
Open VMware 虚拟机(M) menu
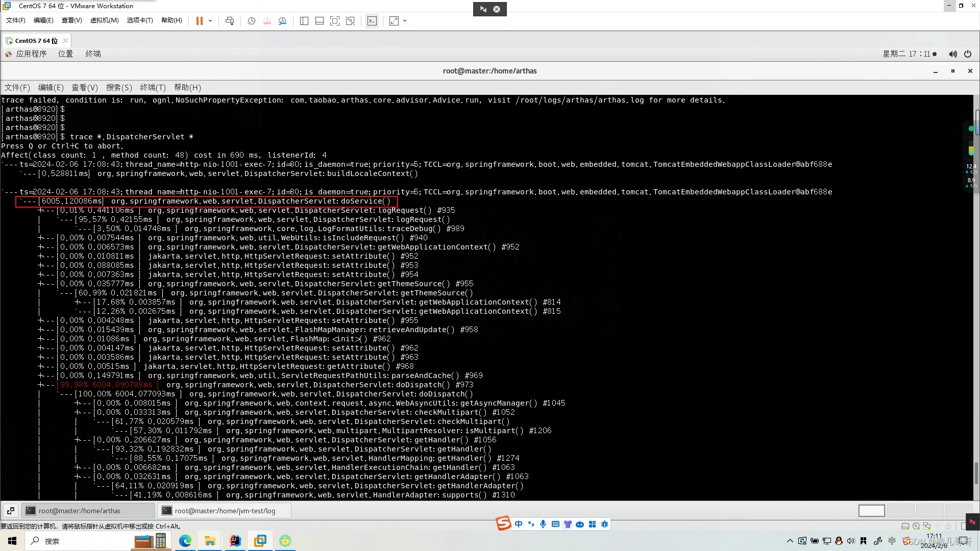[x=104, y=20]
